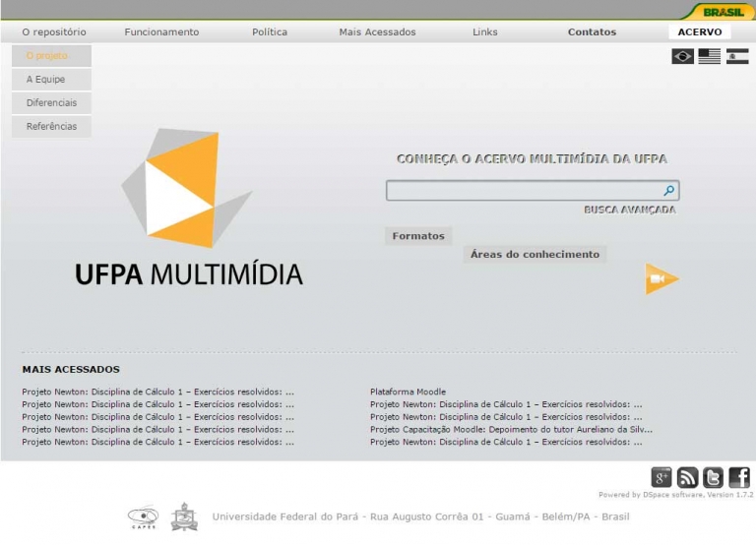Viewport: 756px width, 545px height.
Task: Focus the collection search field
Action: 533,190
